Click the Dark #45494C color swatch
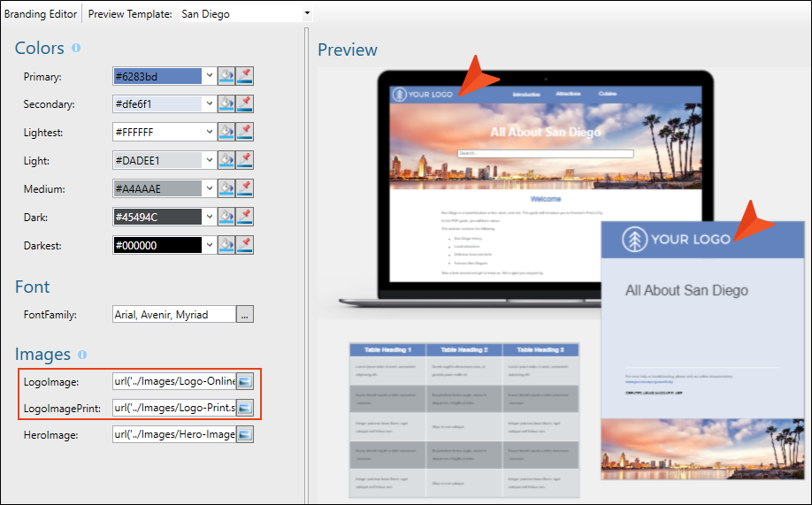Screen dimensions: 812x505 [x=157, y=217]
